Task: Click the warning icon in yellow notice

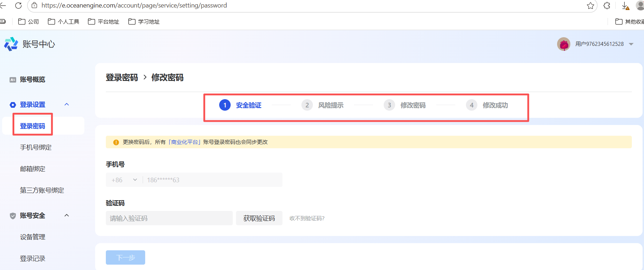Action: pos(116,142)
